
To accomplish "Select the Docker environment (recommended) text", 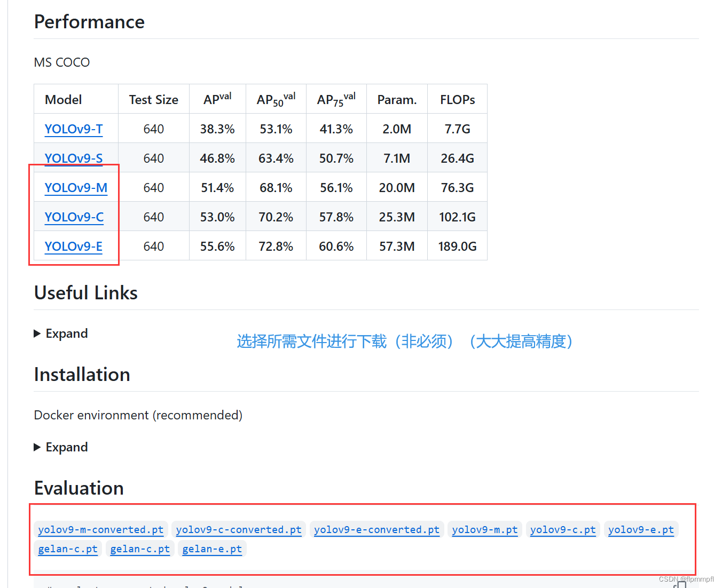I will click(x=138, y=415).
